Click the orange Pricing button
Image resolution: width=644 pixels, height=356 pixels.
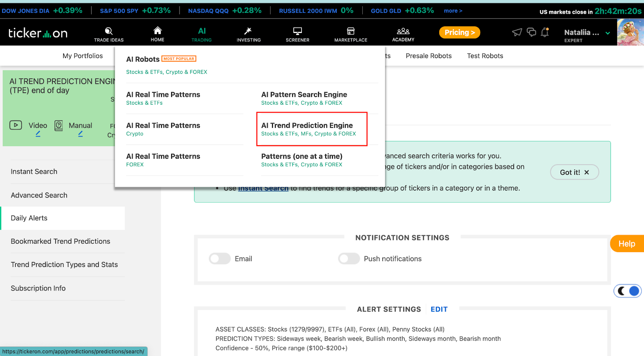pos(460,33)
